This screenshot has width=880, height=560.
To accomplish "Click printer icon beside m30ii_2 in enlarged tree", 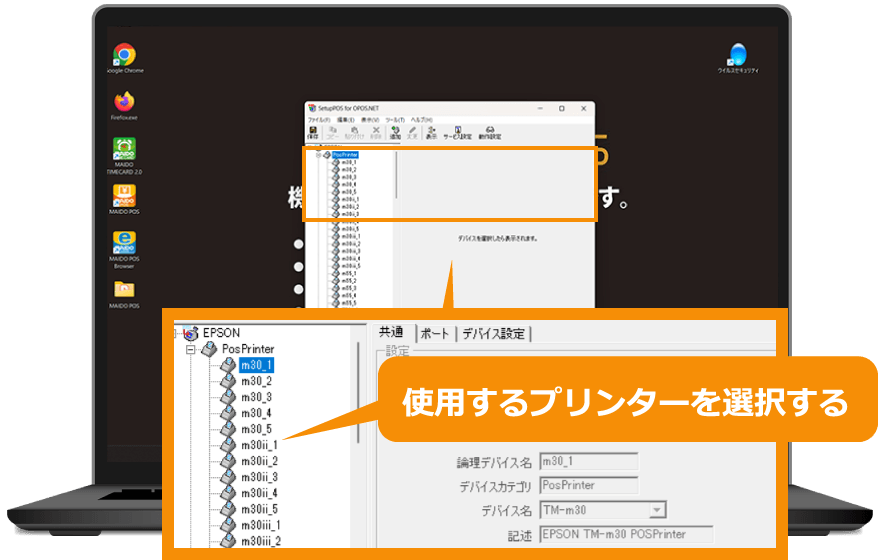I will [x=228, y=461].
